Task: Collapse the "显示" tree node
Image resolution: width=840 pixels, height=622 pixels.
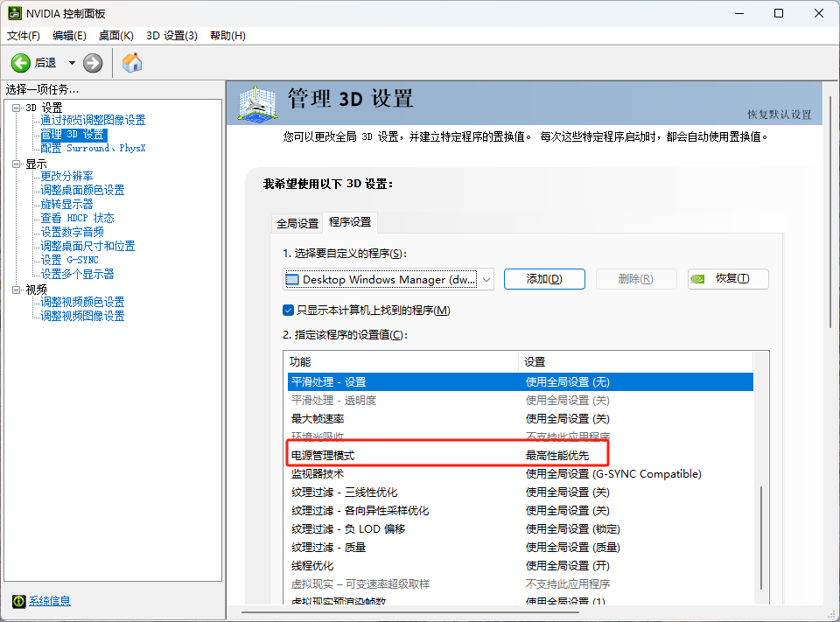Action: 16,164
